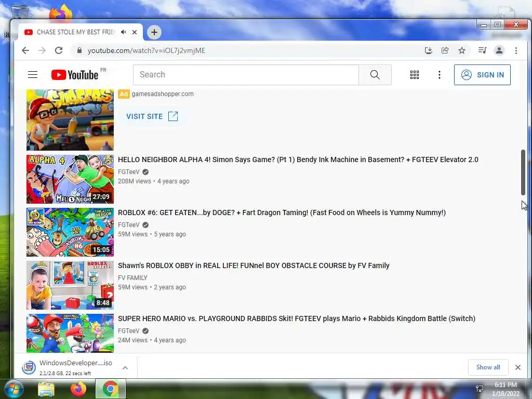
Task: Open the Chrome profile avatar
Action: [x=499, y=50]
